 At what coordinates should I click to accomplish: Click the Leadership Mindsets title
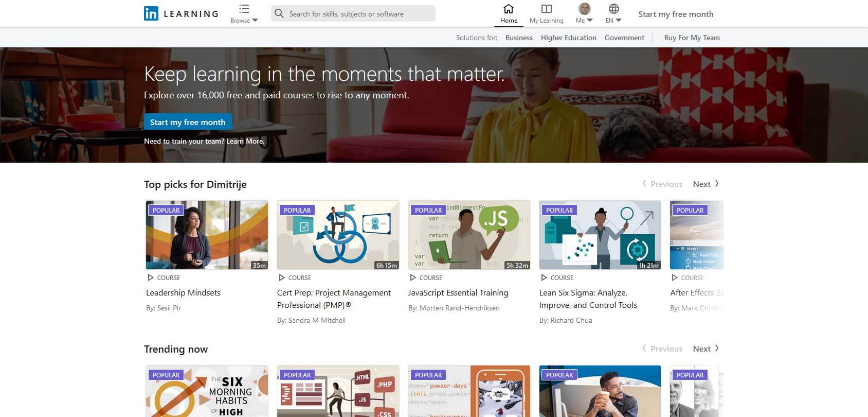click(x=183, y=292)
